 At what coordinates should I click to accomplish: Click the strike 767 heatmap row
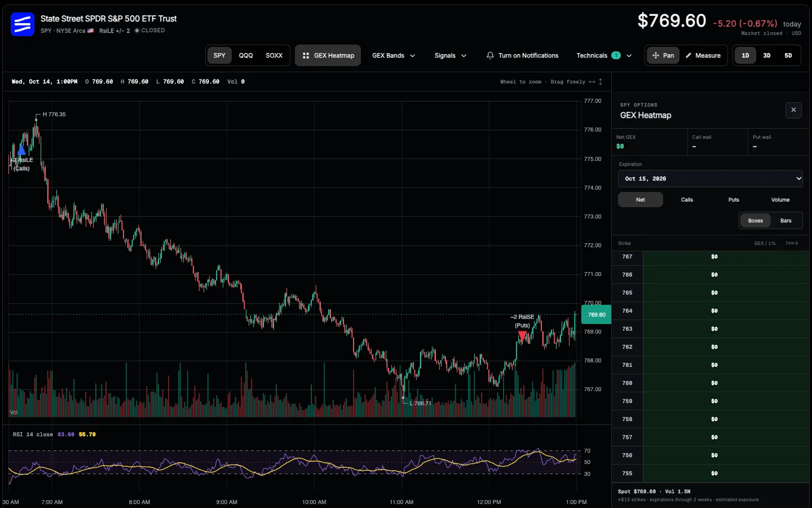tap(712, 257)
